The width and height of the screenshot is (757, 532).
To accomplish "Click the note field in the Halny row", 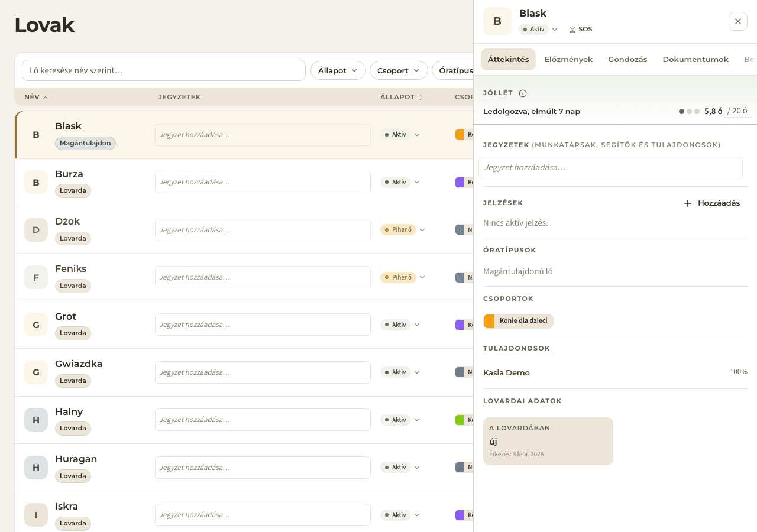I will point(263,420).
